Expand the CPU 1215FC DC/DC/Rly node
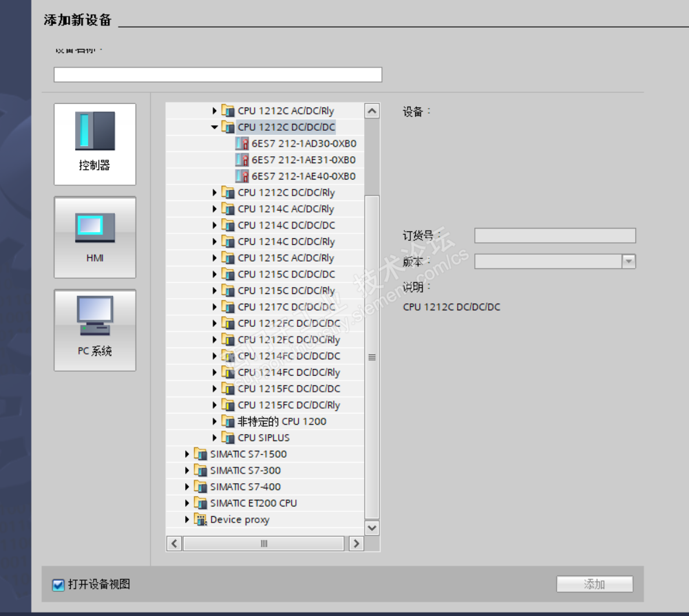 [215, 405]
